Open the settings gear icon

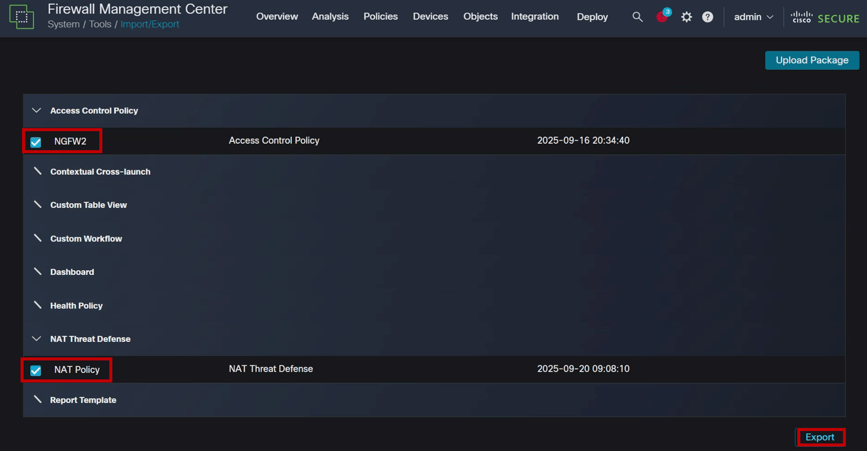[x=686, y=17]
